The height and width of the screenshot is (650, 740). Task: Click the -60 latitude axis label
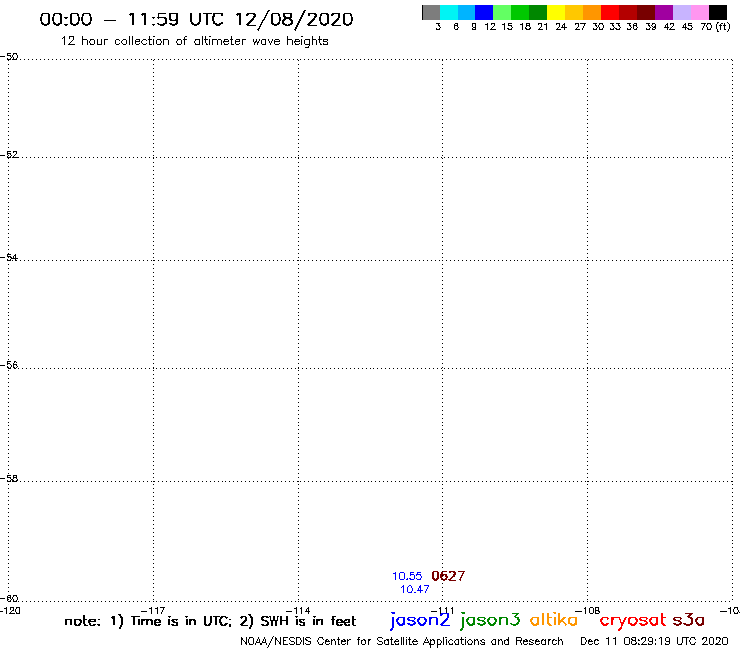click(9, 599)
